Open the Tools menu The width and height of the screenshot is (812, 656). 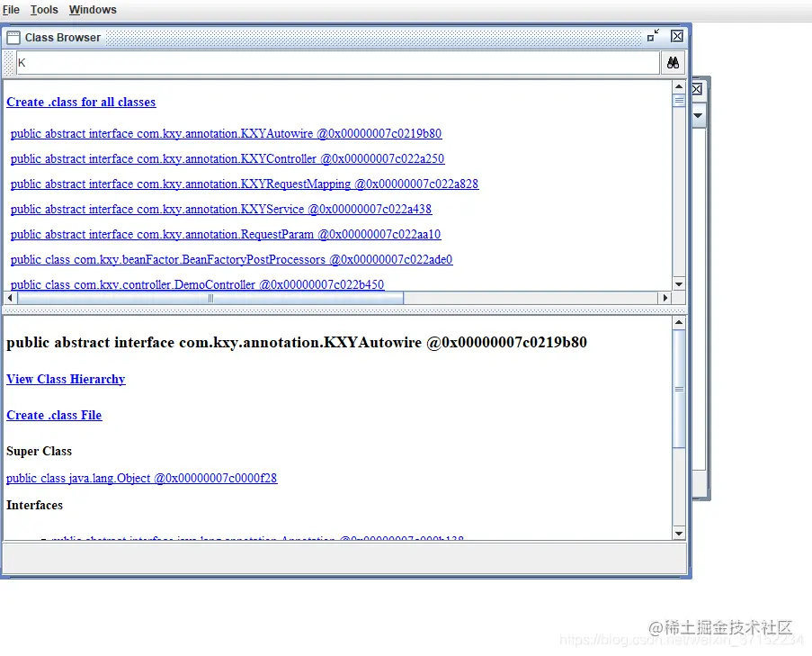coord(44,10)
